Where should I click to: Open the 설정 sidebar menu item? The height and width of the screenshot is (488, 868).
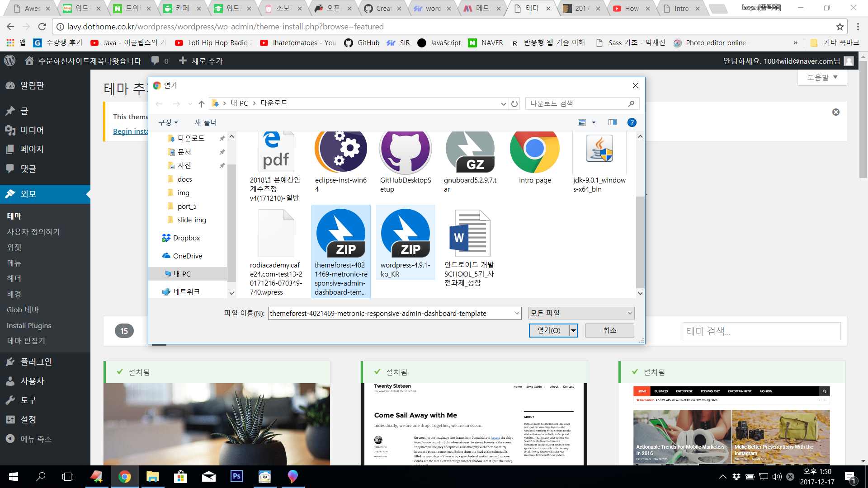click(28, 419)
